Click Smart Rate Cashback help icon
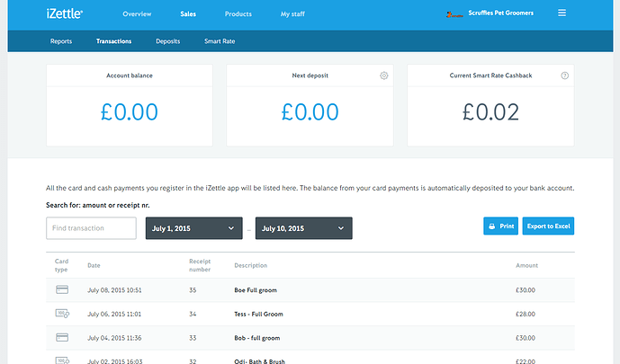 tap(565, 75)
